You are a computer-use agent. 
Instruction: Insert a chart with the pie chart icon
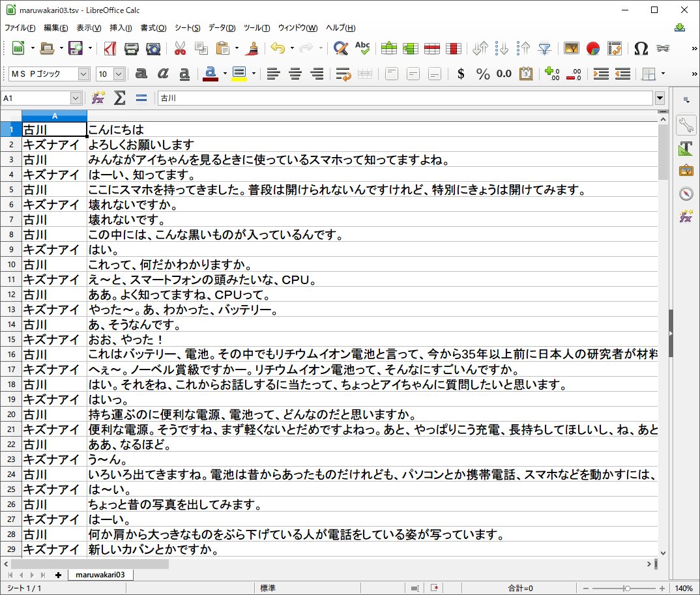click(593, 48)
